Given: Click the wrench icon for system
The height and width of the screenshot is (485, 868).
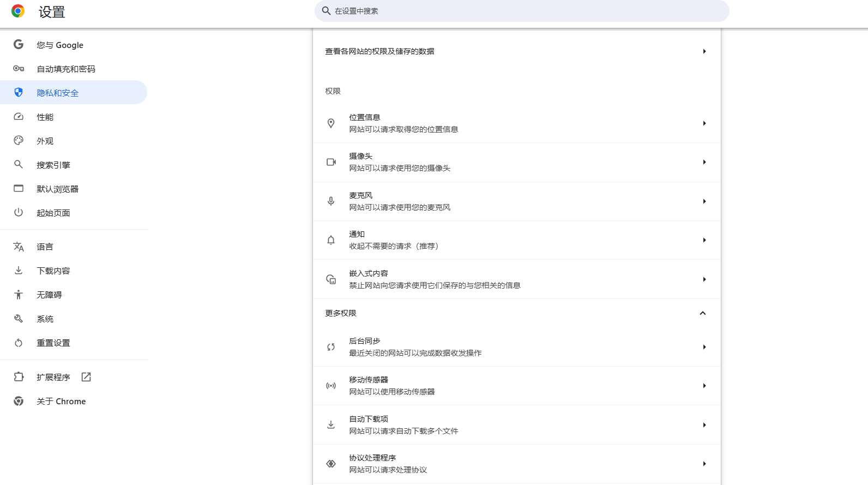Looking at the screenshot, I should click(x=19, y=319).
